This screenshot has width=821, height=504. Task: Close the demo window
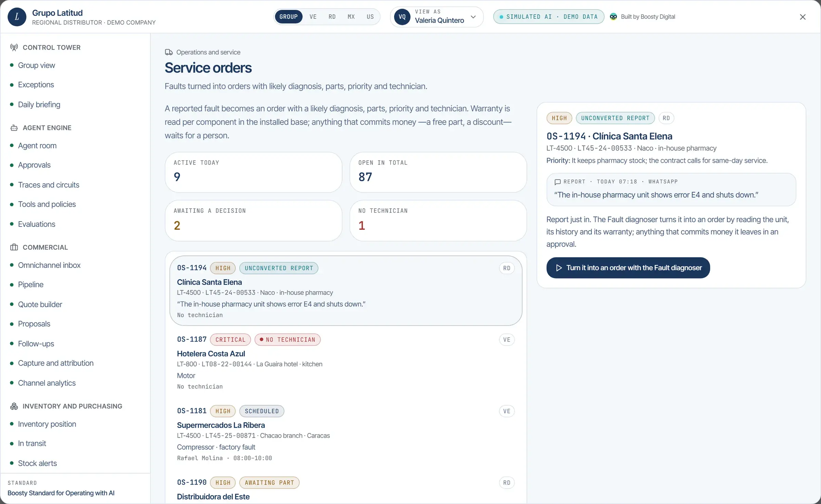(x=803, y=17)
